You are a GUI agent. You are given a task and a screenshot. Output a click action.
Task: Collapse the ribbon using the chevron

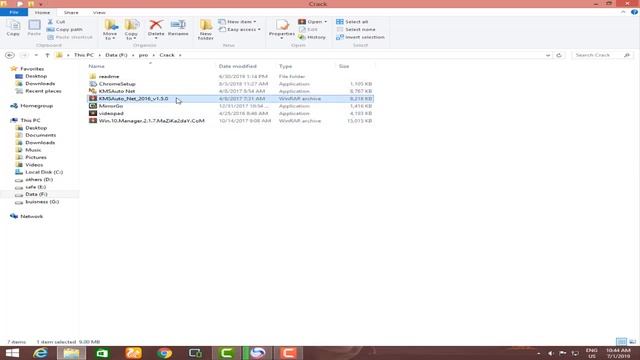[x=623, y=12]
